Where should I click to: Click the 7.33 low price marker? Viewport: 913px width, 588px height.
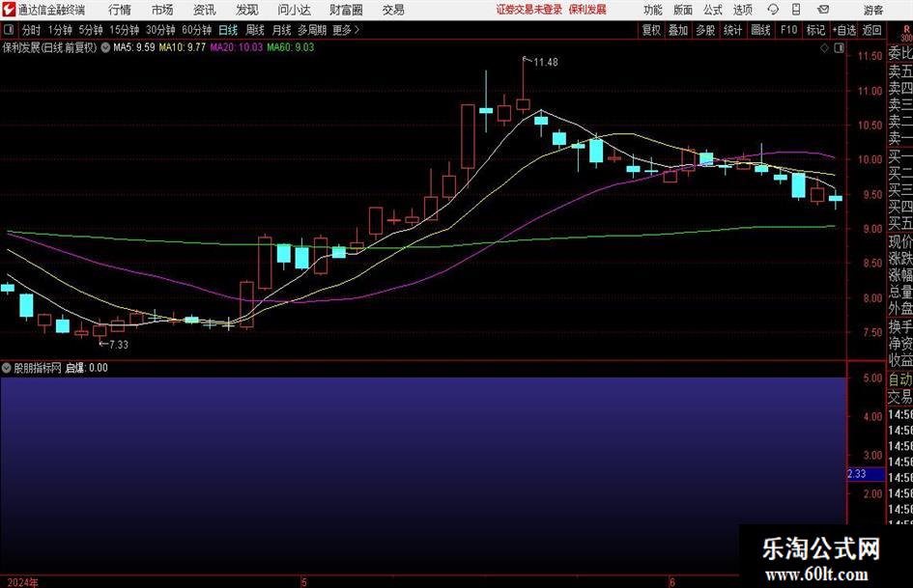coord(119,345)
